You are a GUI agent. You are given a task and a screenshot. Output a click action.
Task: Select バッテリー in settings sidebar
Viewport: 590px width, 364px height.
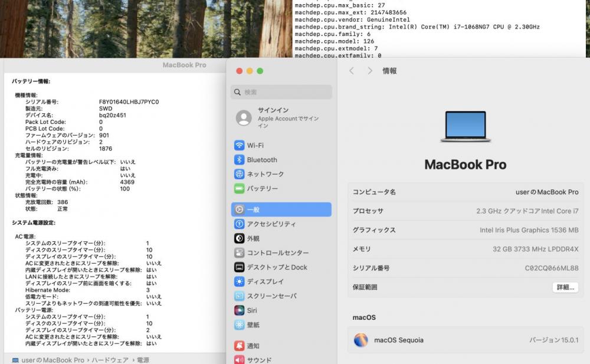(281, 188)
